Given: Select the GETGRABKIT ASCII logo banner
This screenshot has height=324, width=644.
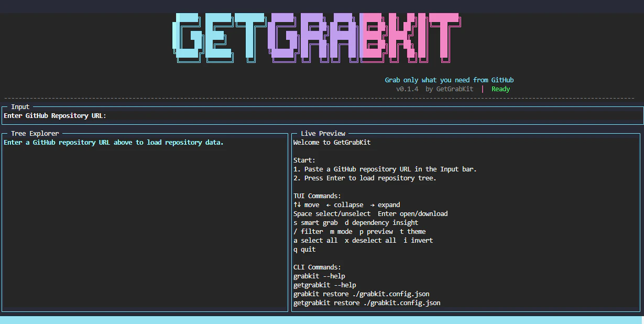Looking at the screenshot, I should click(316, 38).
